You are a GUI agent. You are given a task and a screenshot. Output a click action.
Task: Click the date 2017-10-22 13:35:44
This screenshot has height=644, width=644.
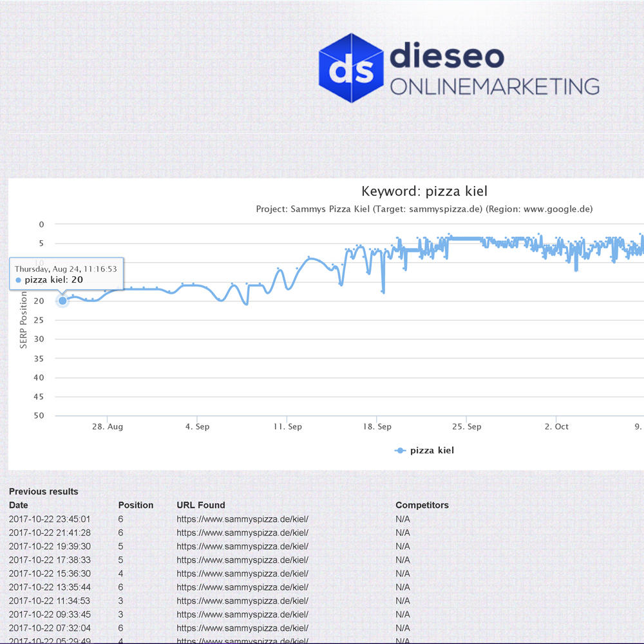point(50,587)
